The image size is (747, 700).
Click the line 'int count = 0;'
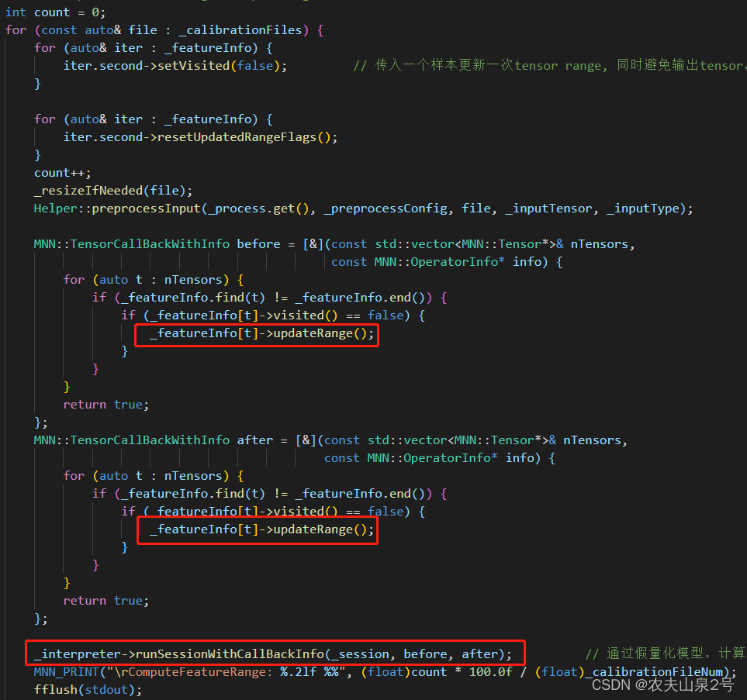[x=55, y=12]
